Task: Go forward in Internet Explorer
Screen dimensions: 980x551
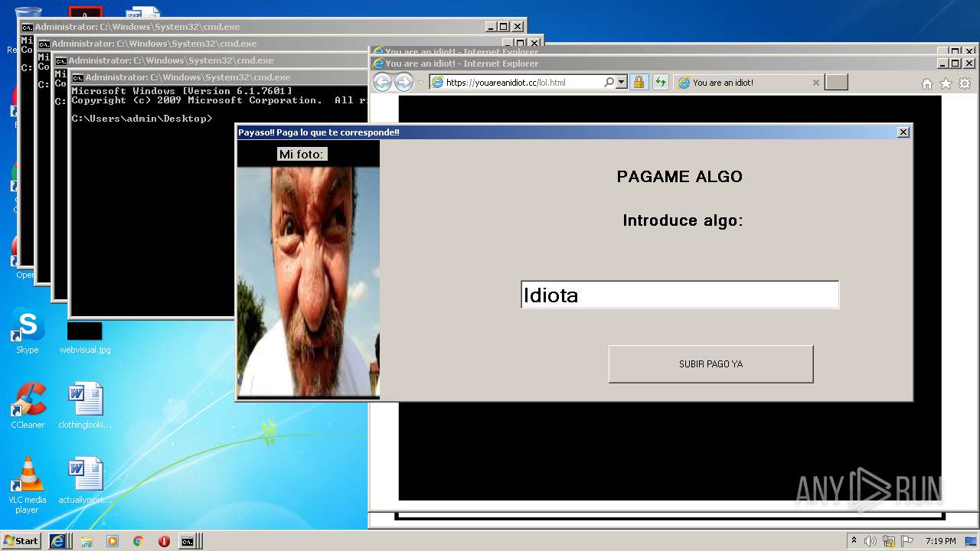Action: pyautogui.click(x=403, y=83)
